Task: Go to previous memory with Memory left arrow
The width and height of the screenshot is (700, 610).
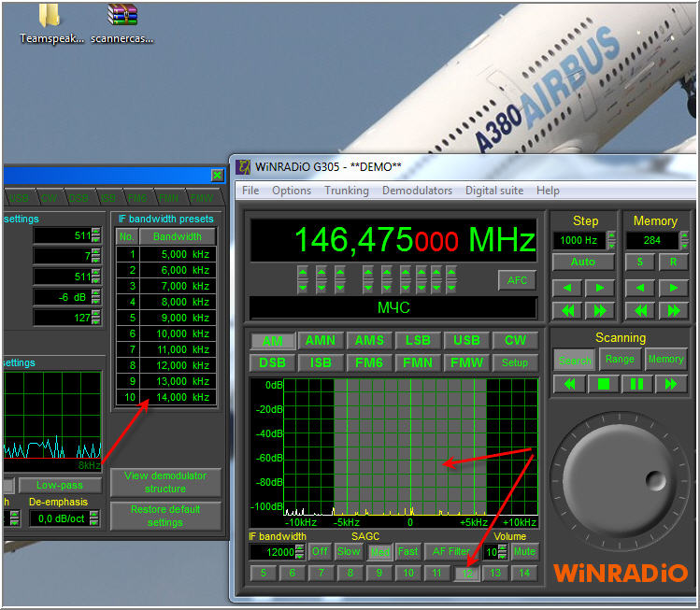Action: tap(640, 288)
